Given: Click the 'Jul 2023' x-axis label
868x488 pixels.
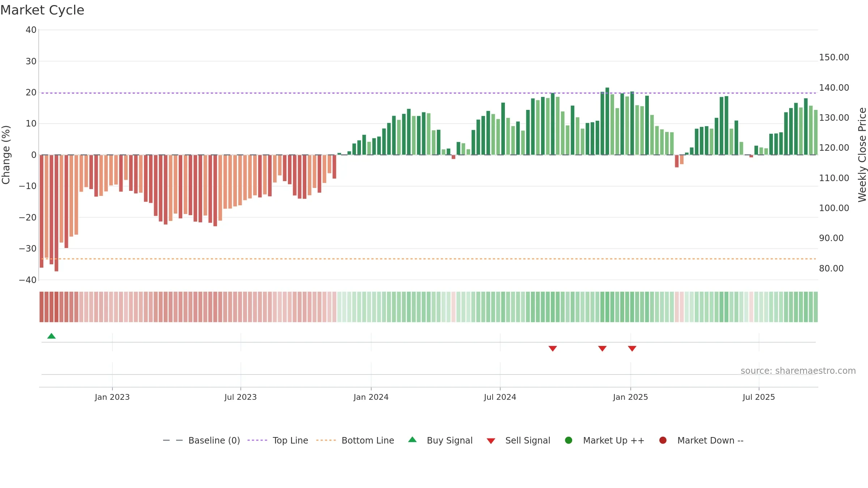Looking at the screenshot, I should point(241,397).
